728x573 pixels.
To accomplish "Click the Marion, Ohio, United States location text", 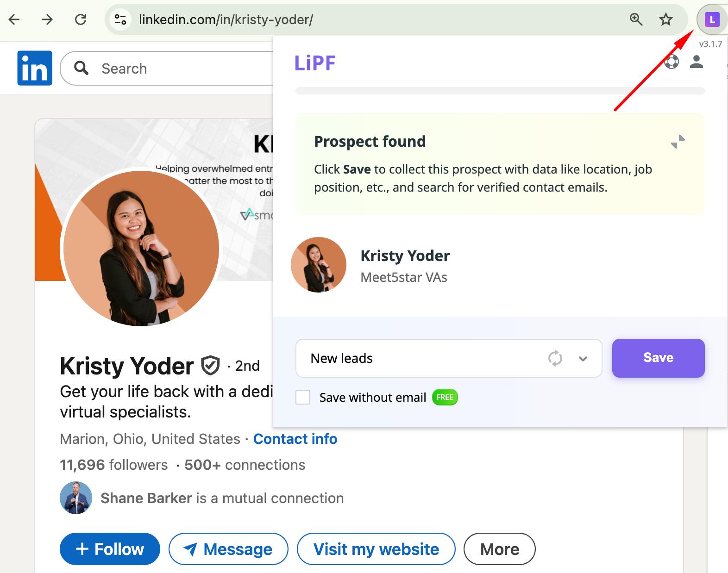I will click(x=150, y=439).
